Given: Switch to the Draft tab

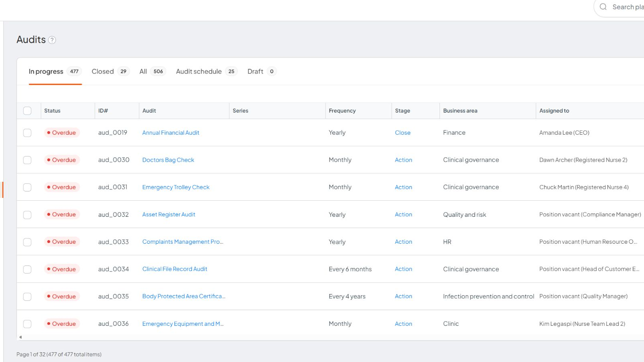Looking at the screenshot, I should (x=262, y=72).
